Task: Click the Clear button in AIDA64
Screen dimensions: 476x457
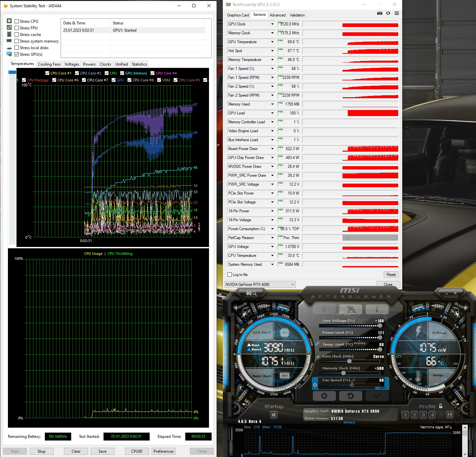Action: click(x=76, y=451)
